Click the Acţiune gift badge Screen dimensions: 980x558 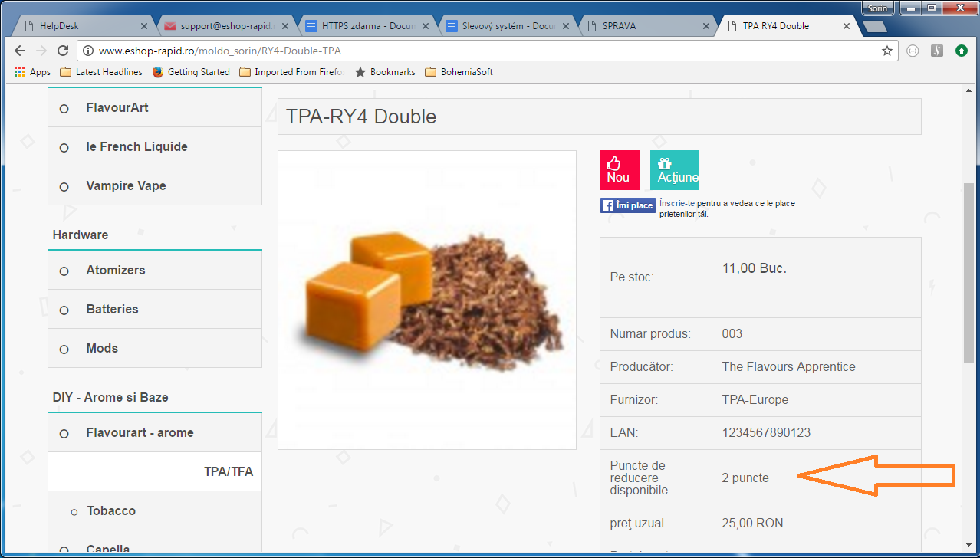[675, 170]
